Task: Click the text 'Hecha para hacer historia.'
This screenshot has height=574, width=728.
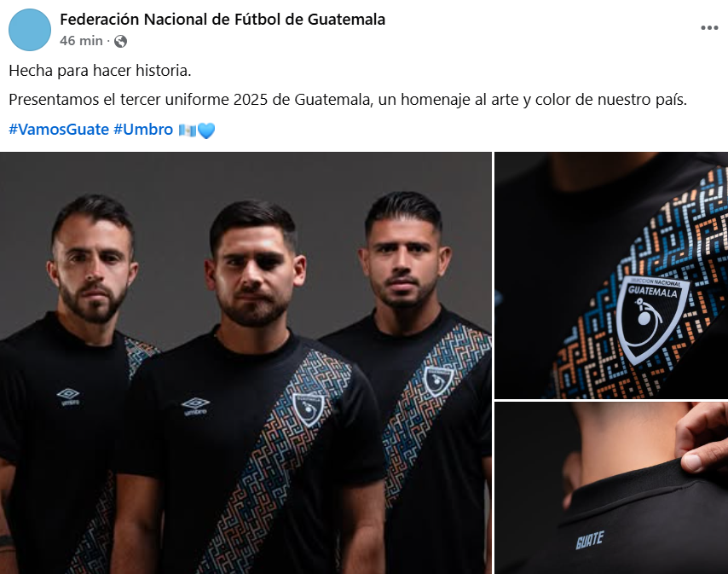Action: tap(100, 71)
